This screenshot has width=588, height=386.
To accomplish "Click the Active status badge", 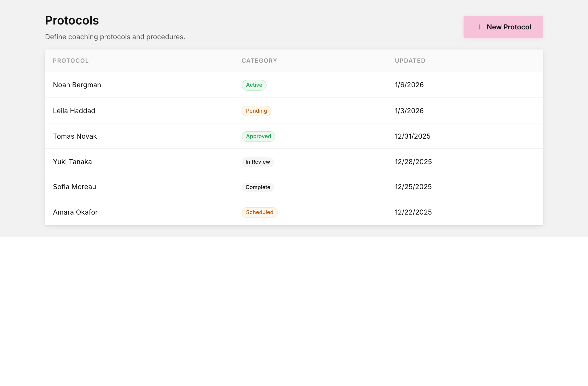I will (x=254, y=85).
